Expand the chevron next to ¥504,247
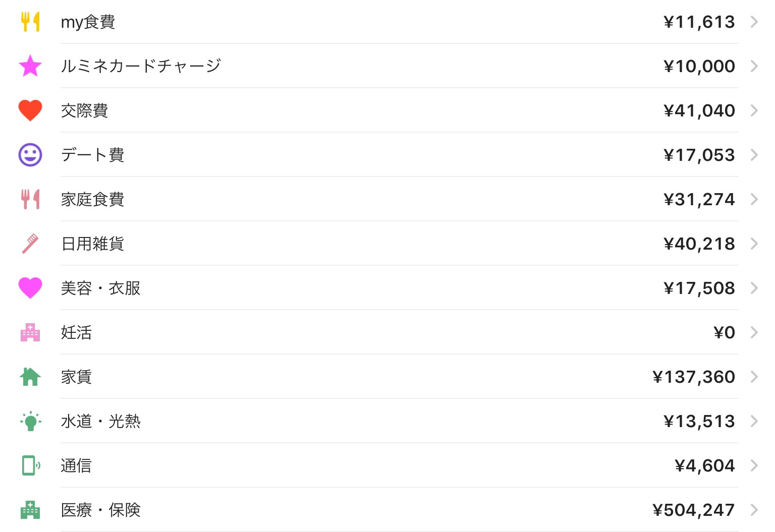This screenshot has height=532, width=775. [754, 510]
